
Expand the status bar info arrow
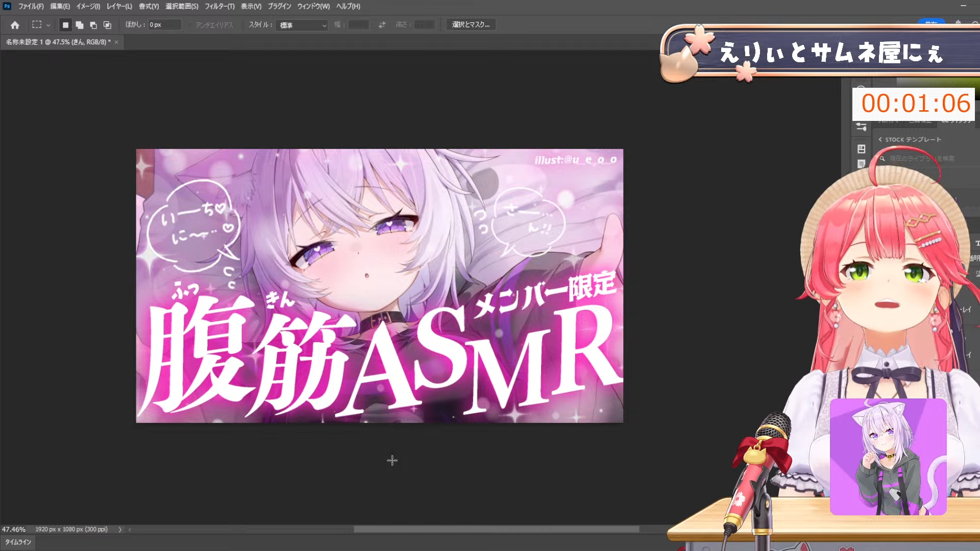(x=120, y=530)
